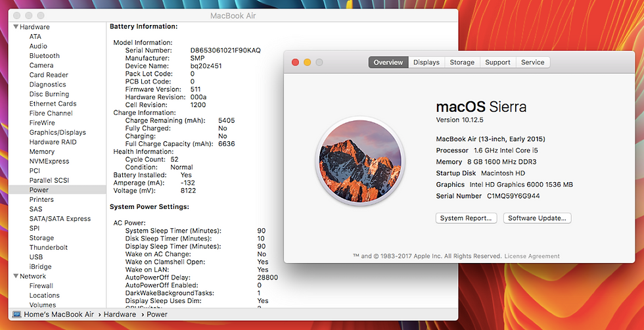Viewport: 644px width, 330px height.
Task: Open the License Agreement link
Action: pos(532,256)
